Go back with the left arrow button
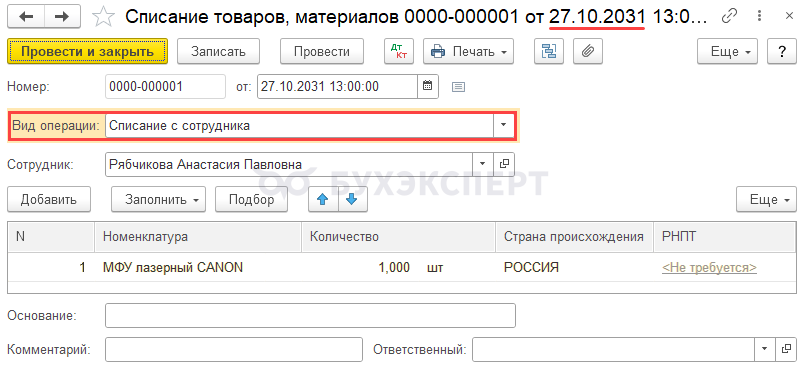The width and height of the screenshot is (800, 367). (26, 16)
